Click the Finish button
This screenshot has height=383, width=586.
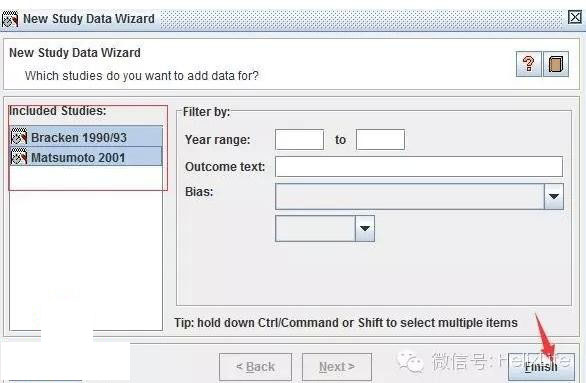[x=542, y=367]
